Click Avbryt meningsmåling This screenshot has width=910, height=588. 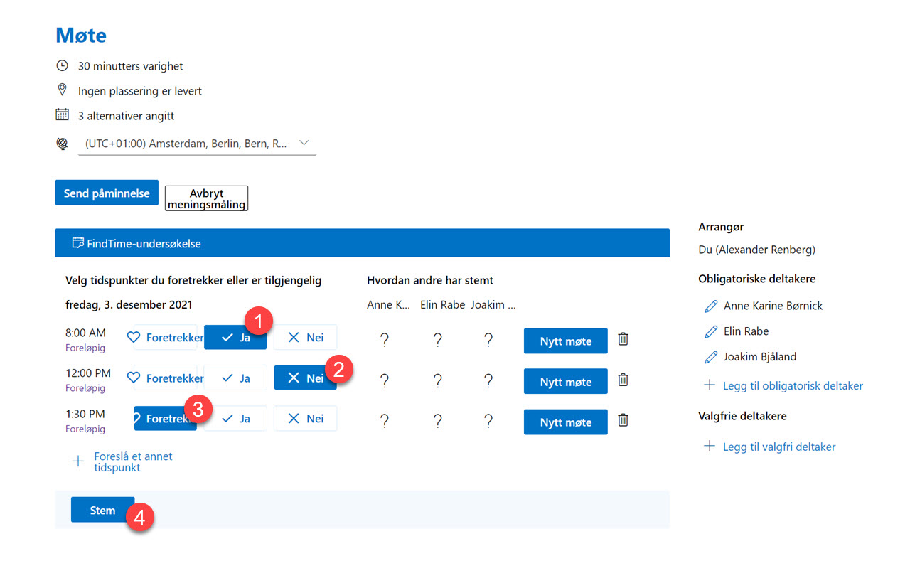click(206, 198)
